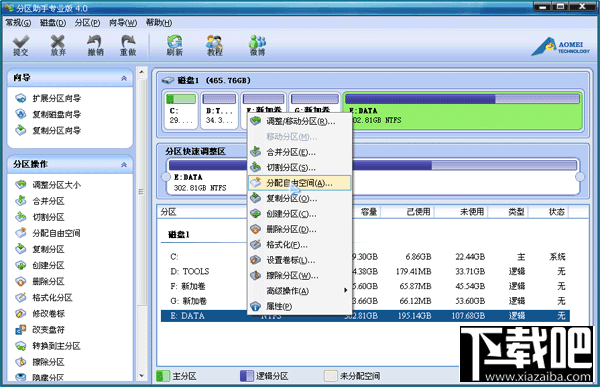Click right resize handle of quick adjust bar
Screen dimensions: 600x387
pyautogui.click(x=580, y=177)
